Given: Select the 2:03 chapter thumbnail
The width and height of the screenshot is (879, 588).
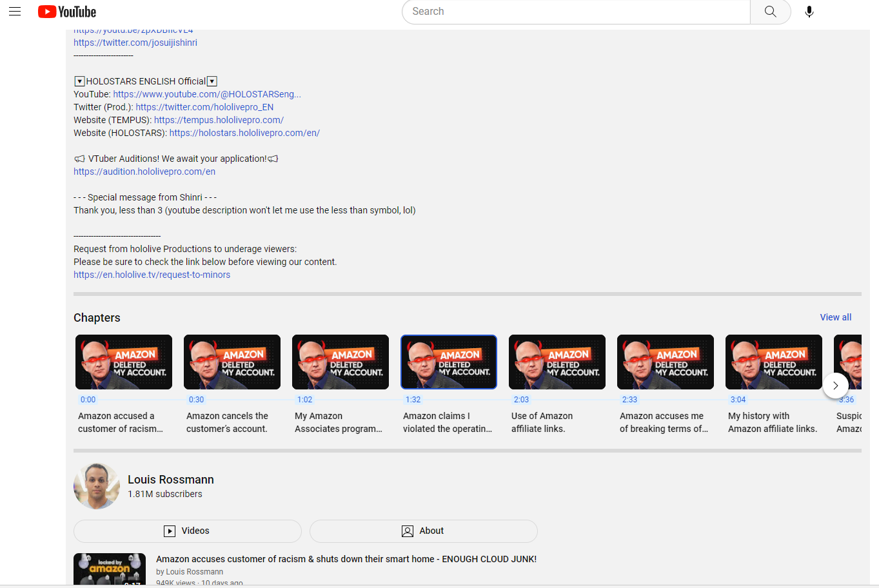Looking at the screenshot, I should (x=557, y=362).
